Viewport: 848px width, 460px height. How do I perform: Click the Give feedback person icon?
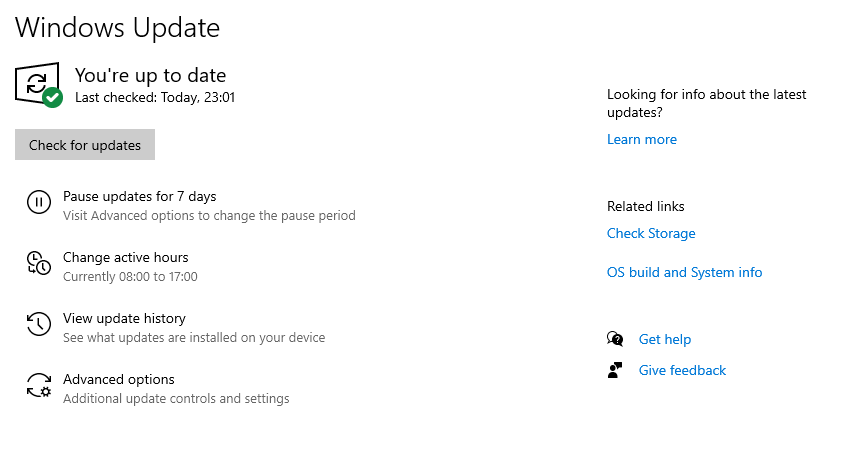point(615,370)
